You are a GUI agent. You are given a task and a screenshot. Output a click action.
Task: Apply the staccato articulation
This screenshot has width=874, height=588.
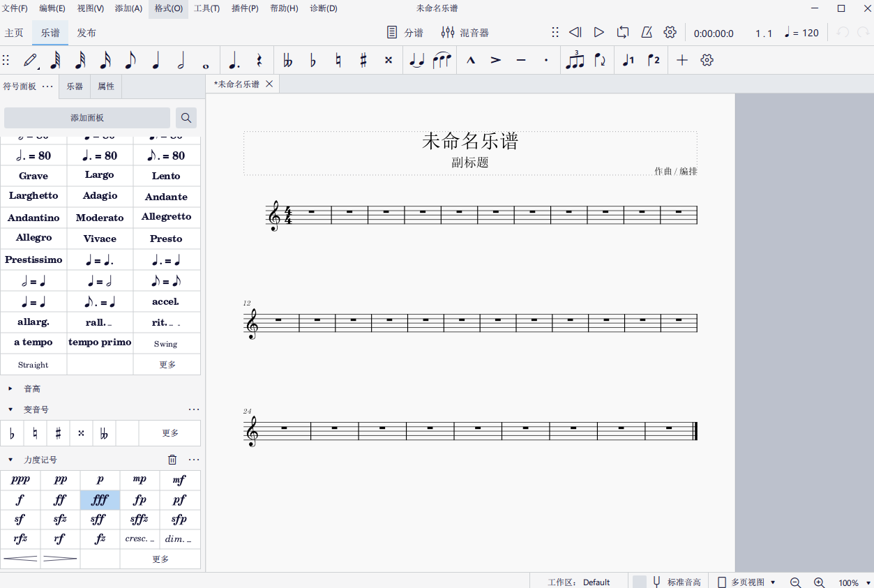pyautogui.click(x=545, y=61)
